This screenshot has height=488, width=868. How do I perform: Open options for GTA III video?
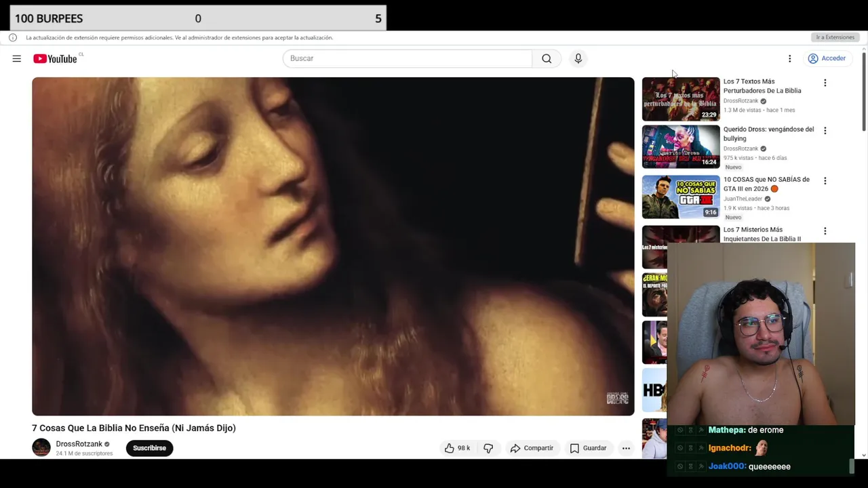[825, 181]
